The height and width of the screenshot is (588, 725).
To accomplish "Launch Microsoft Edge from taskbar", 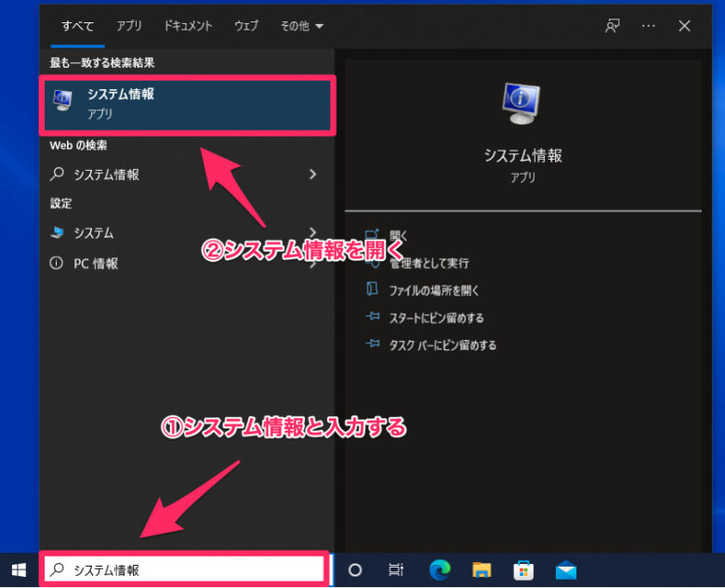I will 440,570.
